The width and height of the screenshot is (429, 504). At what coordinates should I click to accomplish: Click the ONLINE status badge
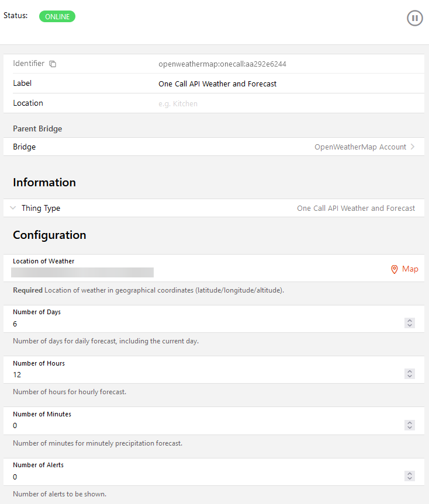[x=57, y=16]
